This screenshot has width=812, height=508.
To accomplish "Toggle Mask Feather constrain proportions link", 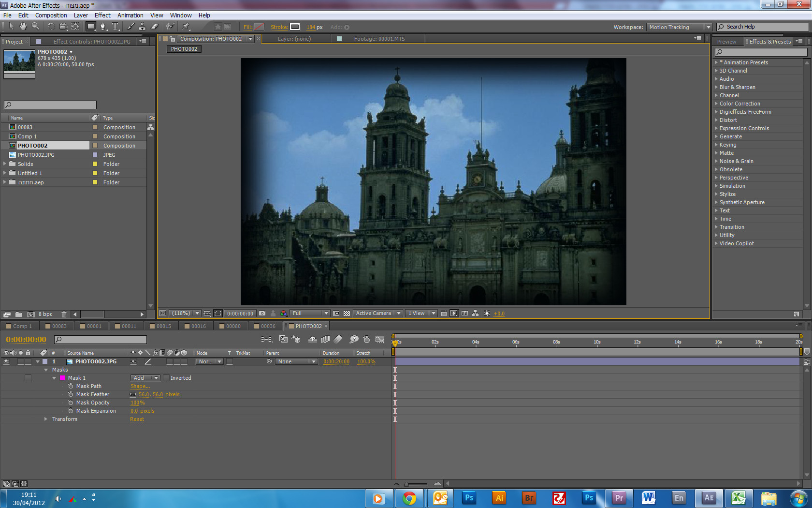I will click(x=133, y=394).
